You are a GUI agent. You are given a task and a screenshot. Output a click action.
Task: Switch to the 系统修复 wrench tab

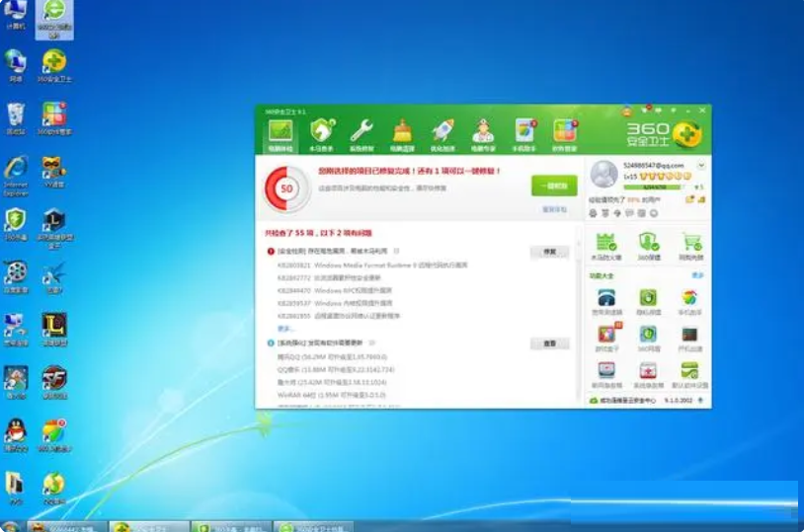pos(362,136)
